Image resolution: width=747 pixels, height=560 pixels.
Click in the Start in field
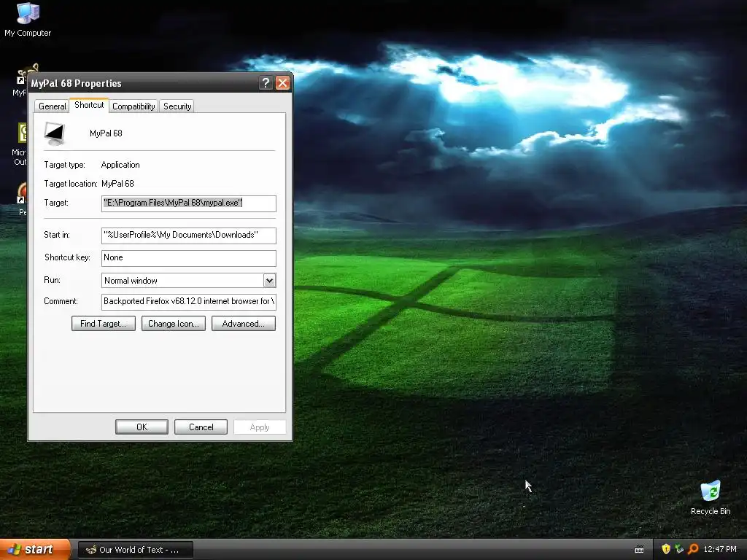189,236
